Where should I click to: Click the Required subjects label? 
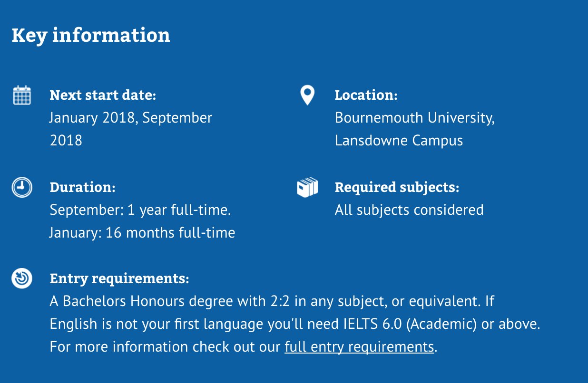coord(397,187)
